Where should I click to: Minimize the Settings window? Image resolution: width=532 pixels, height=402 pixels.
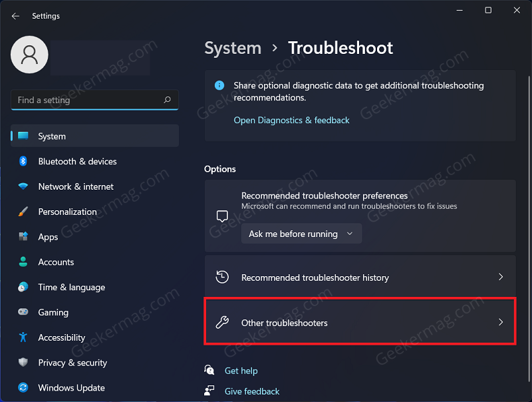click(x=460, y=11)
